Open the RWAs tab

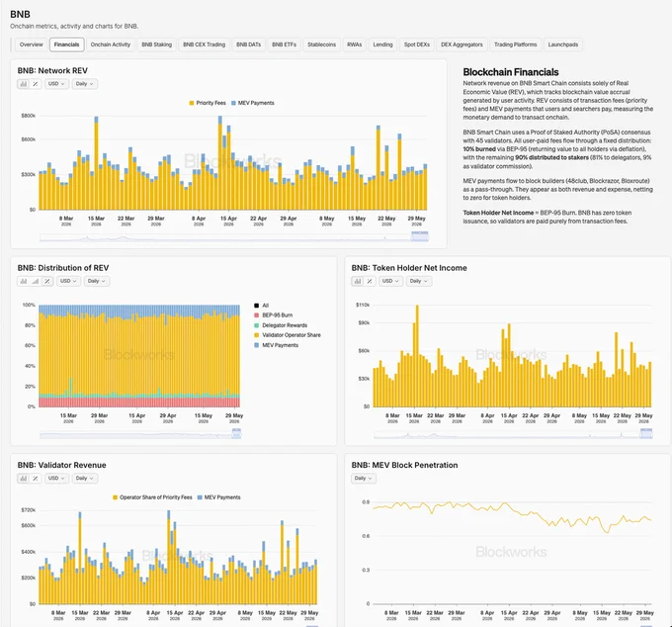coord(355,45)
